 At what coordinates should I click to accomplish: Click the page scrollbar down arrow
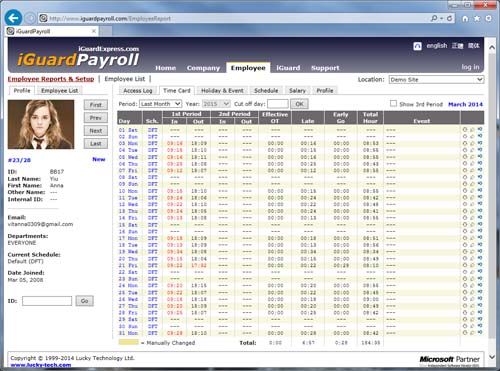(492, 357)
